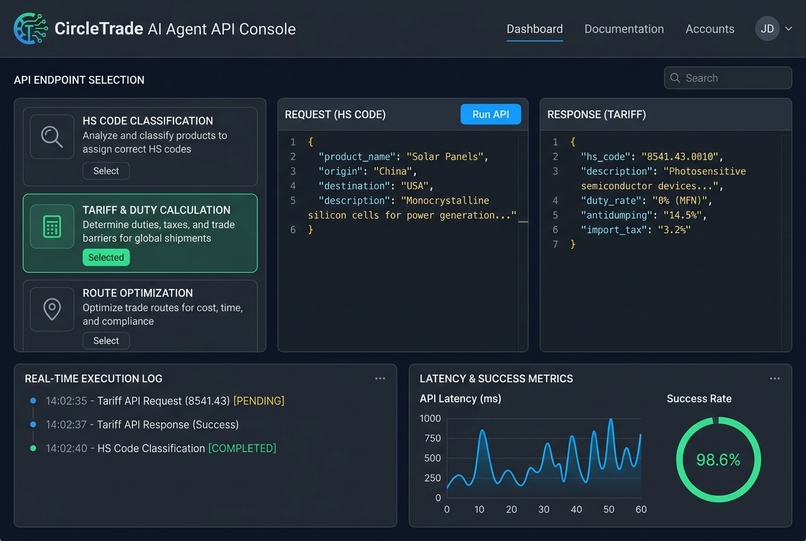Click the Tariff & Duty calculator icon
Screen dimensions: 806x541
point(52,226)
